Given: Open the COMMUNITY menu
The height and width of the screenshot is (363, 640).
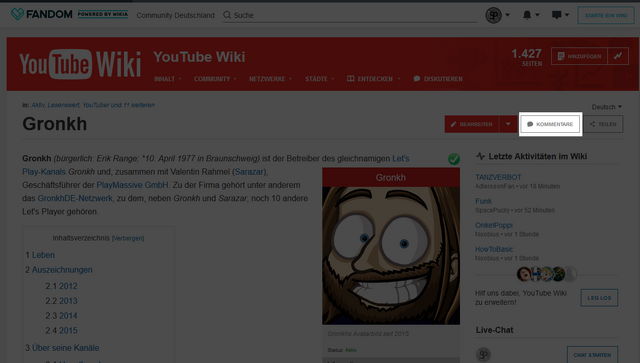Looking at the screenshot, I should tap(215, 79).
